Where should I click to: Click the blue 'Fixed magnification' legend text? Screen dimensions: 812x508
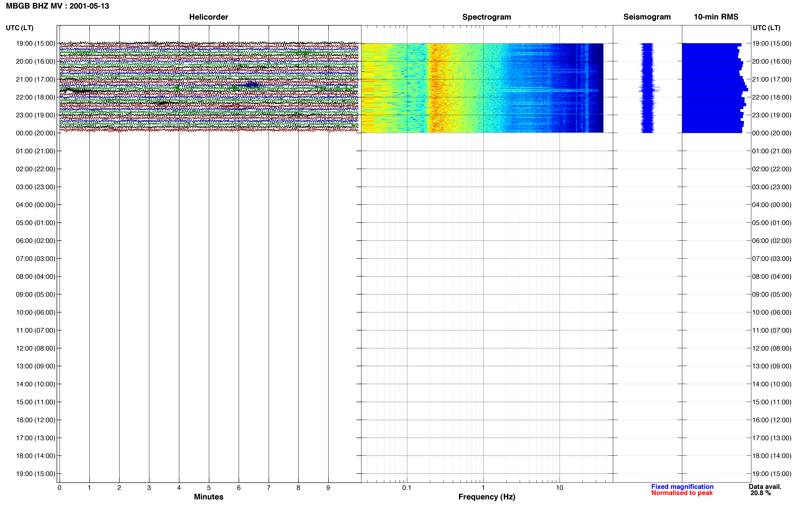682,486
